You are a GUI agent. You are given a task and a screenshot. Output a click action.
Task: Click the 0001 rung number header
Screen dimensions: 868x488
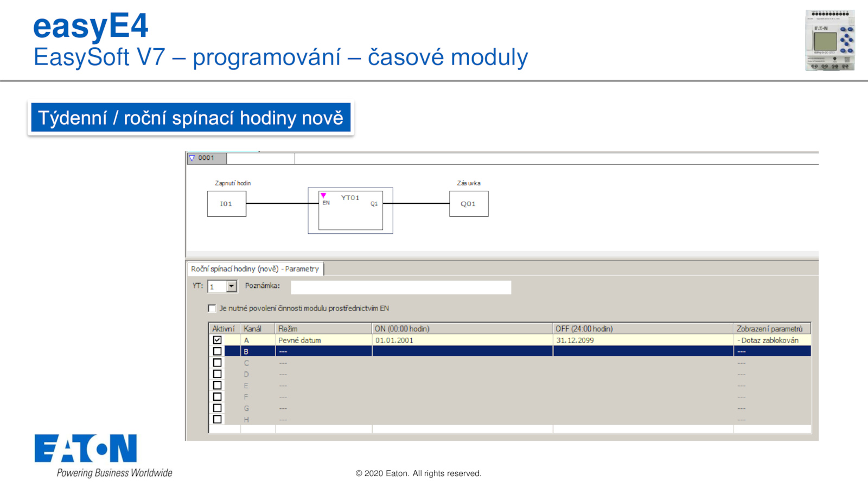tap(207, 158)
